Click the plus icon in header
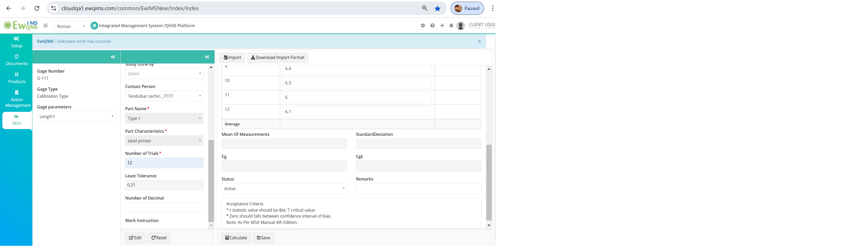This screenshot has width=868, height=250. click(x=442, y=26)
